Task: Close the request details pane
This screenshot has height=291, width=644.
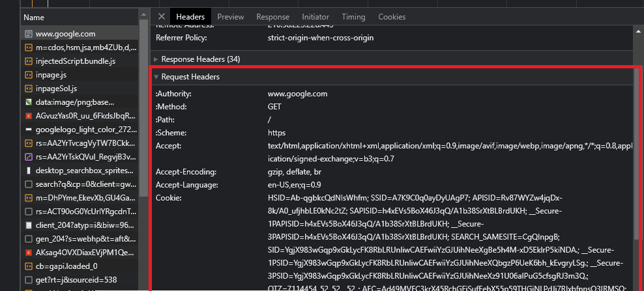Action: coord(162,17)
